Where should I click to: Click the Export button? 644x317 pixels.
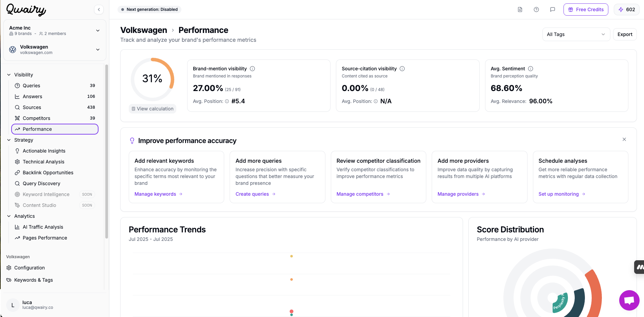(625, 34)
